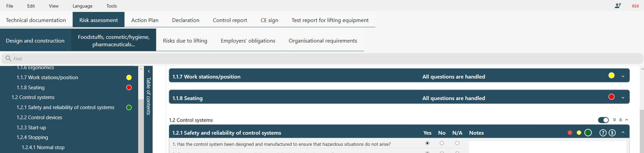Viewport: 644px width, 153px height.
Task: Open the paragraph (§) reference for 1.2.1
Action: pyautogui.click(x=612, y=133)
